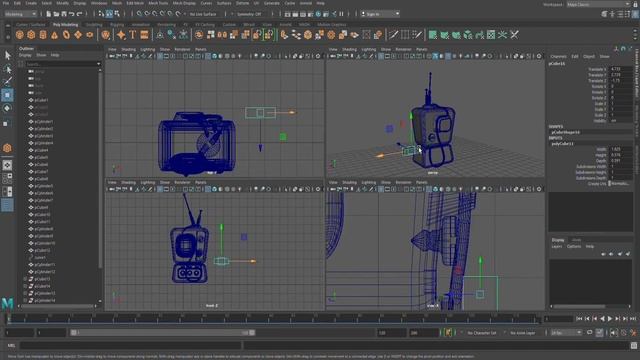Image resolution: width=640 pixels, height=360 pixels.
Task: Toggle Modeling Toolkit icon top-right
Action: coord(604,14)
